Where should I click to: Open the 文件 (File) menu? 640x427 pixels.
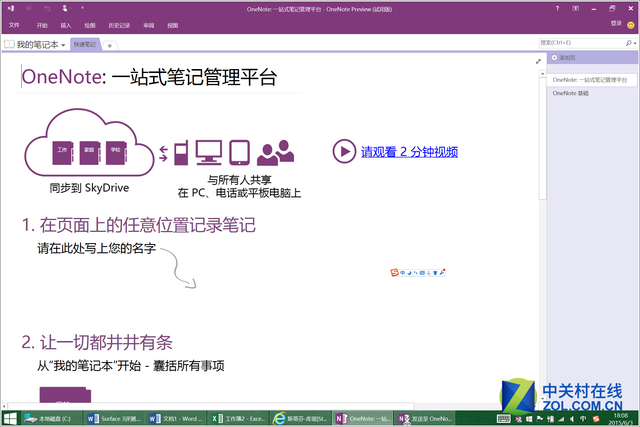tap(14, 25)
